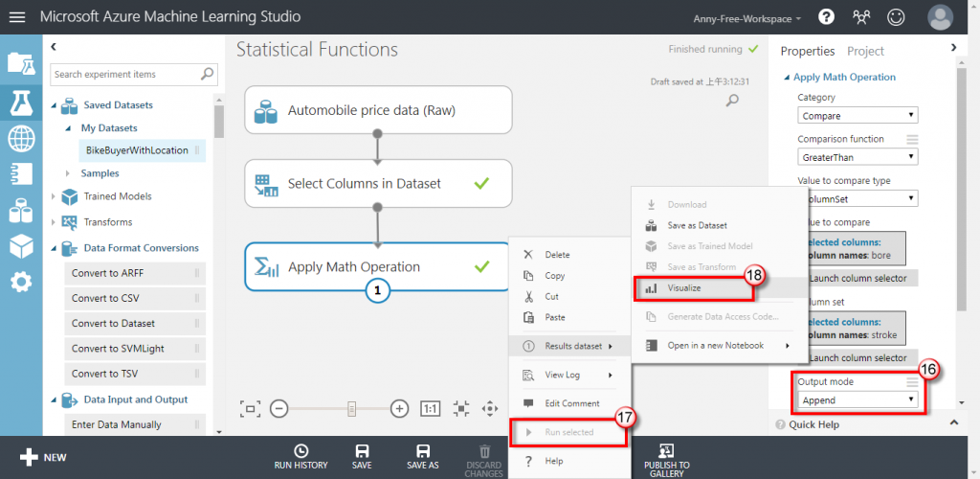
Task: Open the Notebooks sidebar icon
Action: (21, 174)
